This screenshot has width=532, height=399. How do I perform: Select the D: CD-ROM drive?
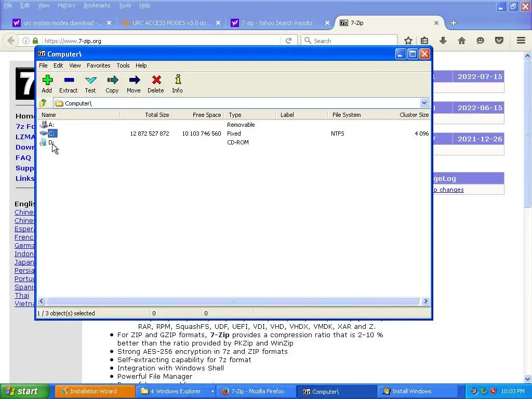tap(47, 142)
